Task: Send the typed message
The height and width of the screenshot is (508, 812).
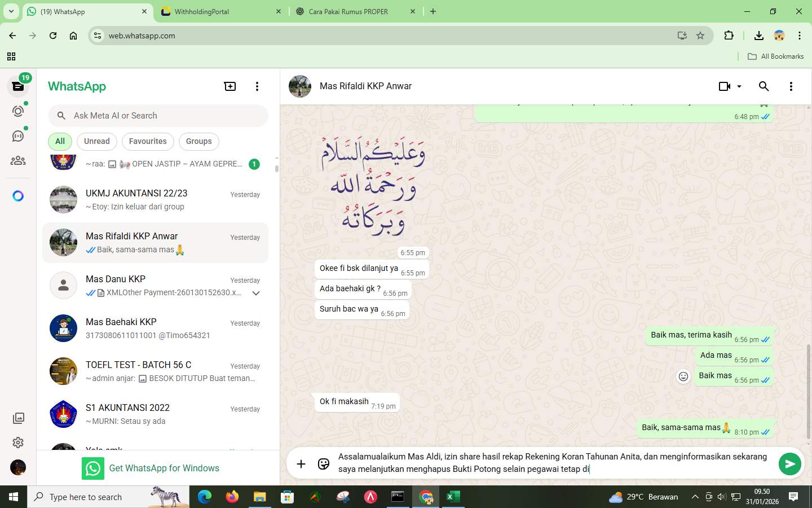Action: pyautogui.click(x=789, y=464)
